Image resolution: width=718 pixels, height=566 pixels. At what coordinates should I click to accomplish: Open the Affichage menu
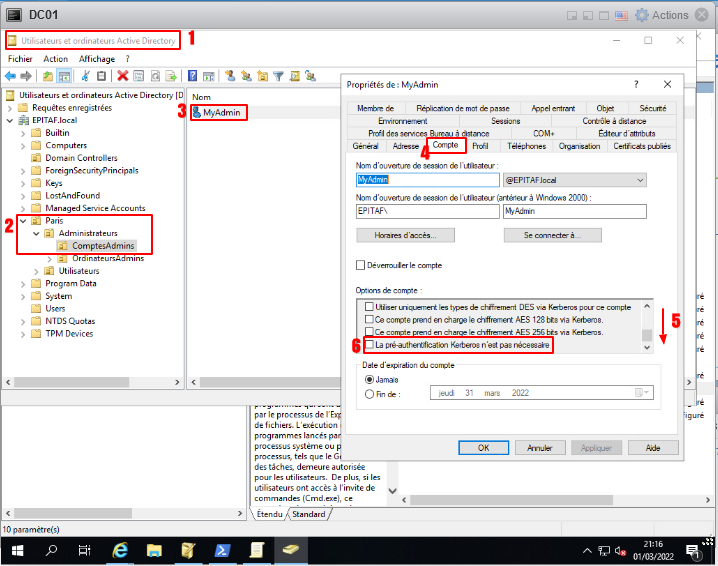97,59
